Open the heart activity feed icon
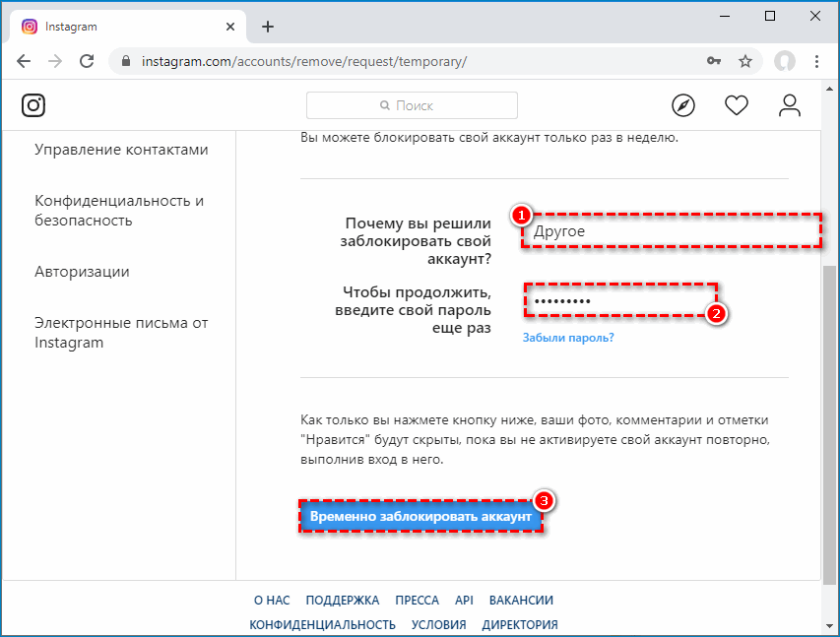 point(736,105)
